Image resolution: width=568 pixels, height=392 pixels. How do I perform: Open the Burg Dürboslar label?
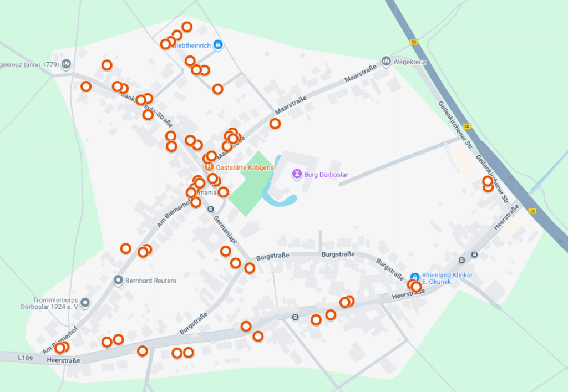point(326,175)
